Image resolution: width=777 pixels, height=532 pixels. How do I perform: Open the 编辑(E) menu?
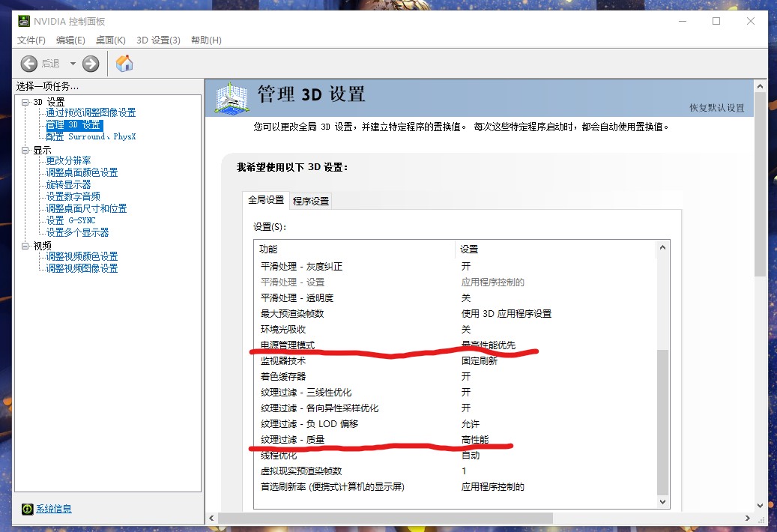click(x=70, y=40)
